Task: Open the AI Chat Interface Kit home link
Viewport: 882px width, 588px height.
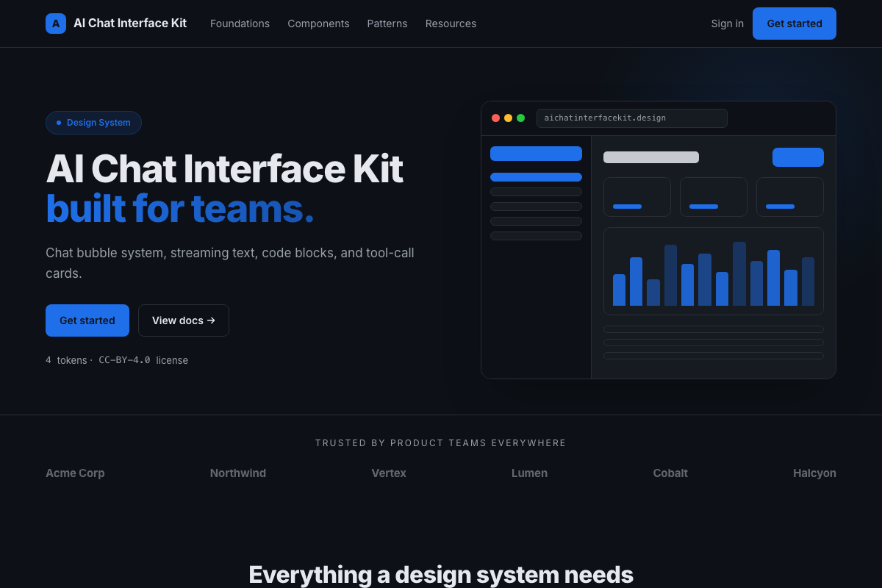Action: pyautogui.click(x=116, y=24)
